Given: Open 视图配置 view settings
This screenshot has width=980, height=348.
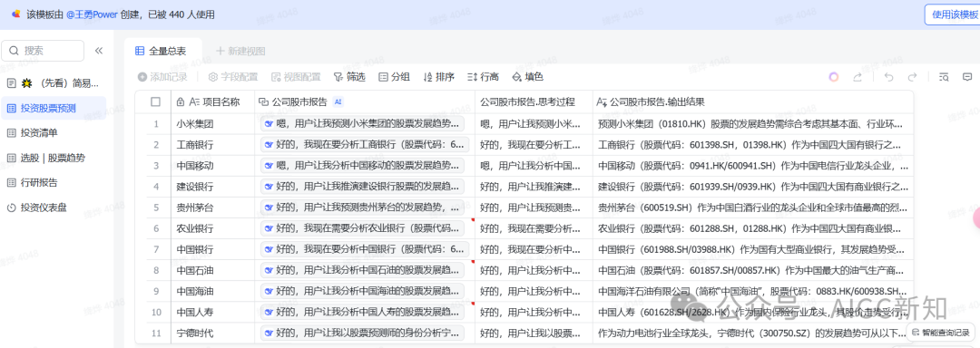Looking at the screenshot, I should pyautogui.click(x=296, y=77).
